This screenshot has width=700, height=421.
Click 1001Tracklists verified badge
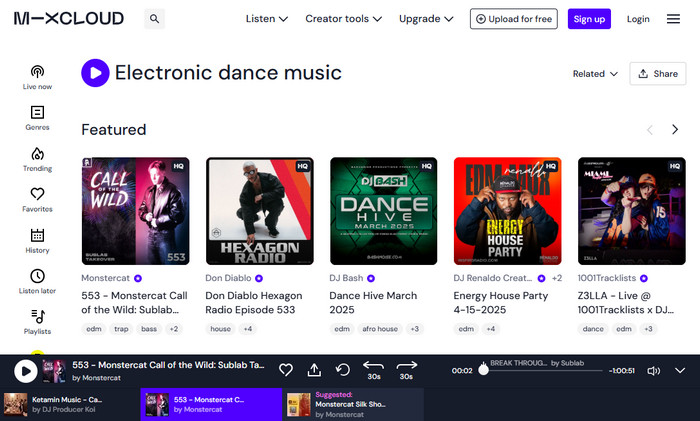pos(644,278)
